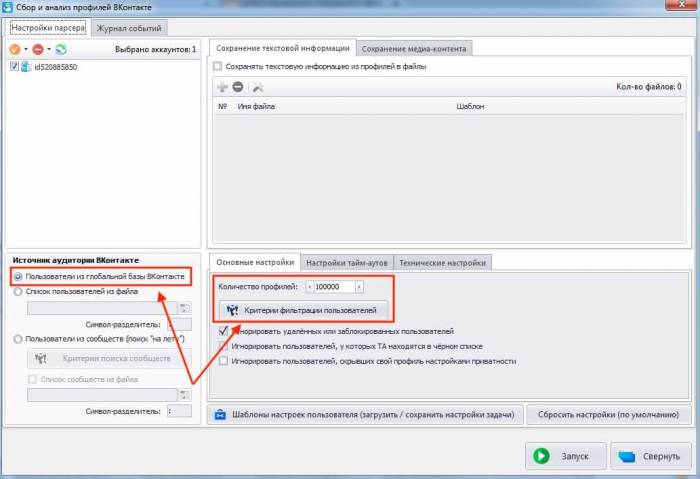Click the id520885850 account avatar icon

[x=26, y=67]
